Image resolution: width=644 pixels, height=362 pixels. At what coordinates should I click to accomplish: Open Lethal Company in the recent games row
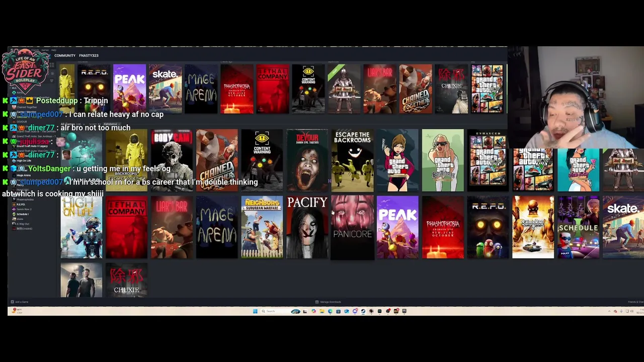(x=273, y=89)
